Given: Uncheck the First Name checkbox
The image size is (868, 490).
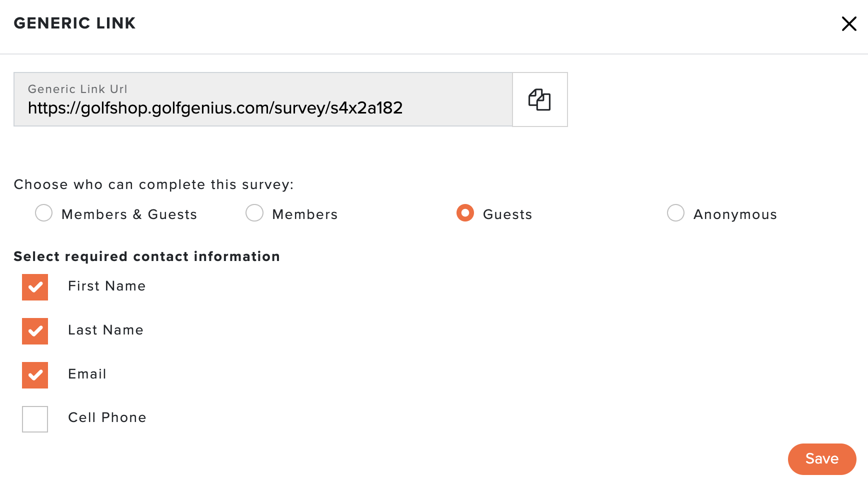Looking at the screenshot, I should (35, 287).
